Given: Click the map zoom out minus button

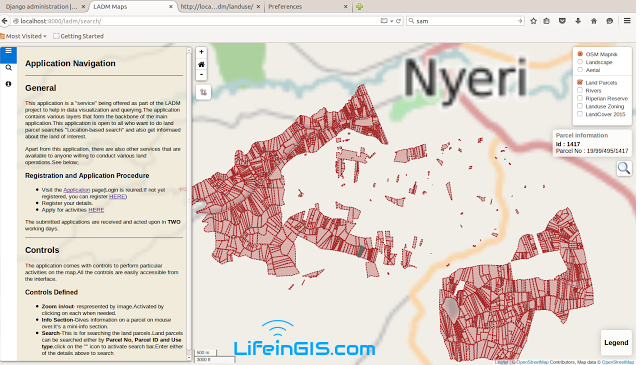Looking at the screenshot, I should coord(201,74).
